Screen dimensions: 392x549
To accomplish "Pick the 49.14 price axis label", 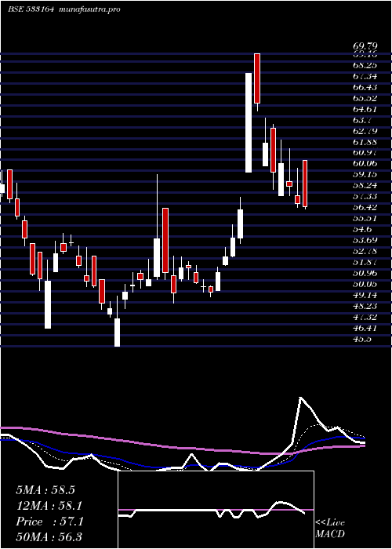I will point(365,294).
